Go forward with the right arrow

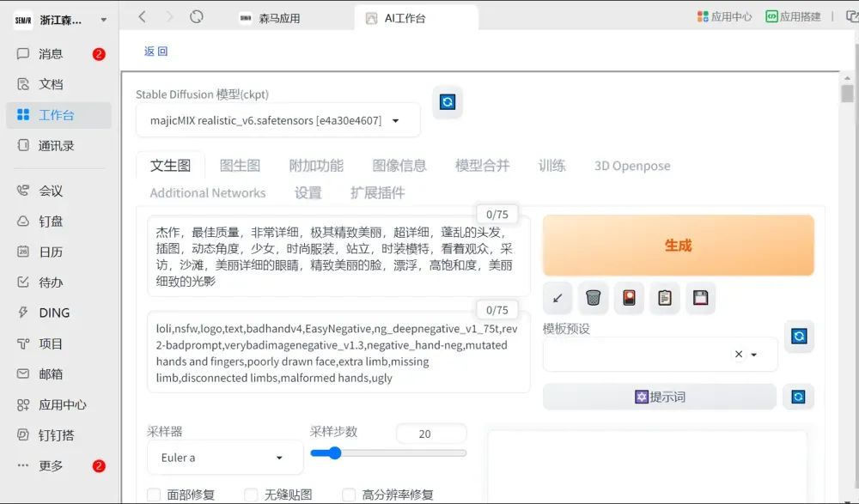point(169,17)
